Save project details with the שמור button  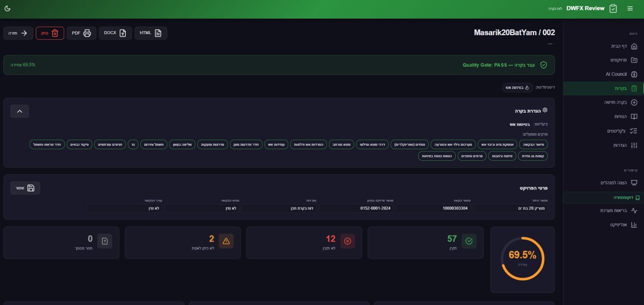coord(25,188)
